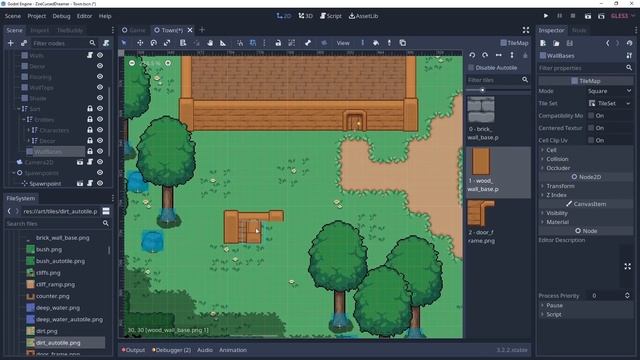
Task: Toggle visibility of the WallBases node
Action: pos(100,151)
